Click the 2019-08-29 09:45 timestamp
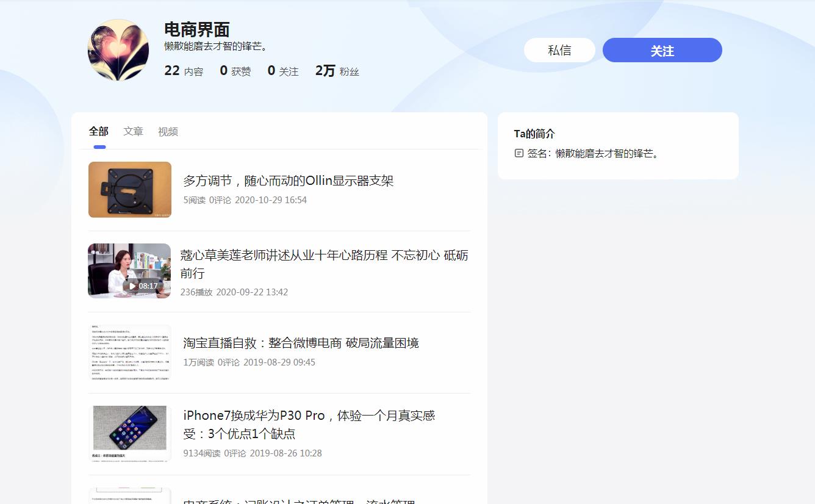Screen dimensions: 815x504 (279, 362)
